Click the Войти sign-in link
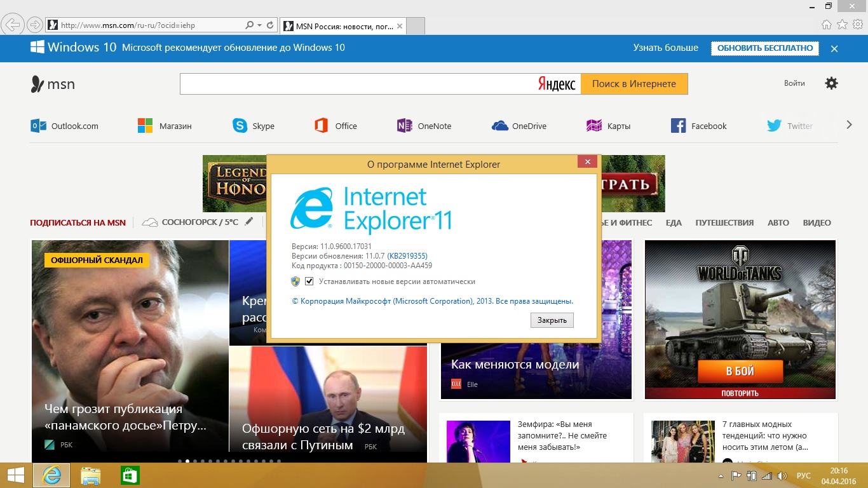Viewport: 868px width, 488px height. [794, 83]
